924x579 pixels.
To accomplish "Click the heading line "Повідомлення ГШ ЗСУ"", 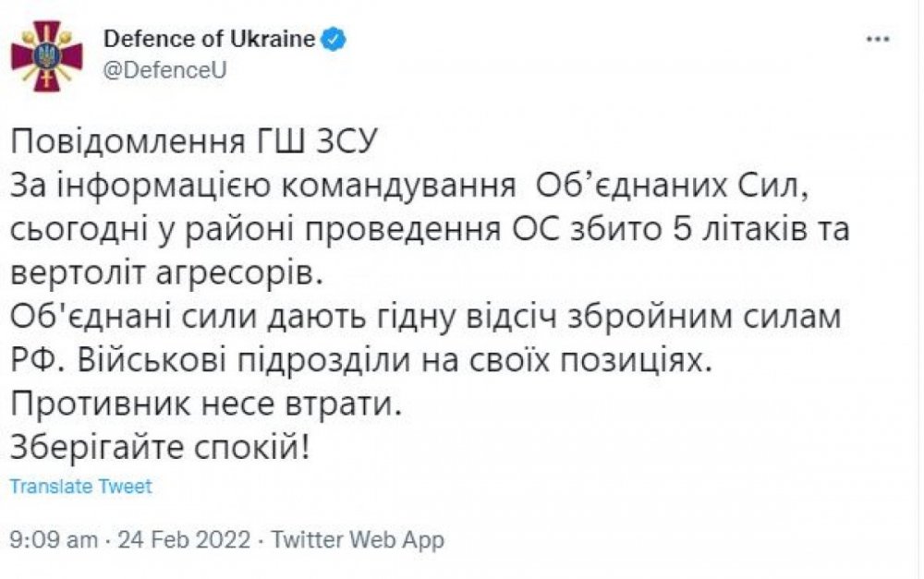I will (193, 142).
